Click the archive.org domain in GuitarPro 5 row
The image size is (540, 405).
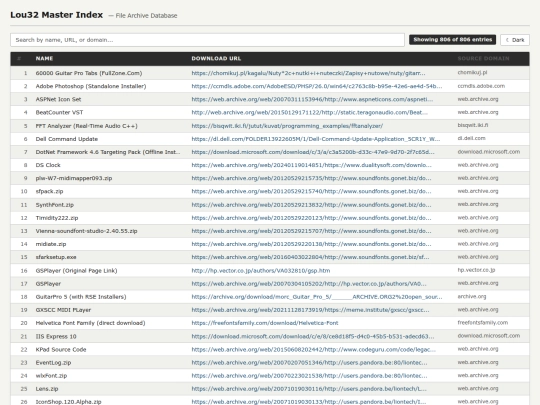pyautogui.click(x=472, y=297)
